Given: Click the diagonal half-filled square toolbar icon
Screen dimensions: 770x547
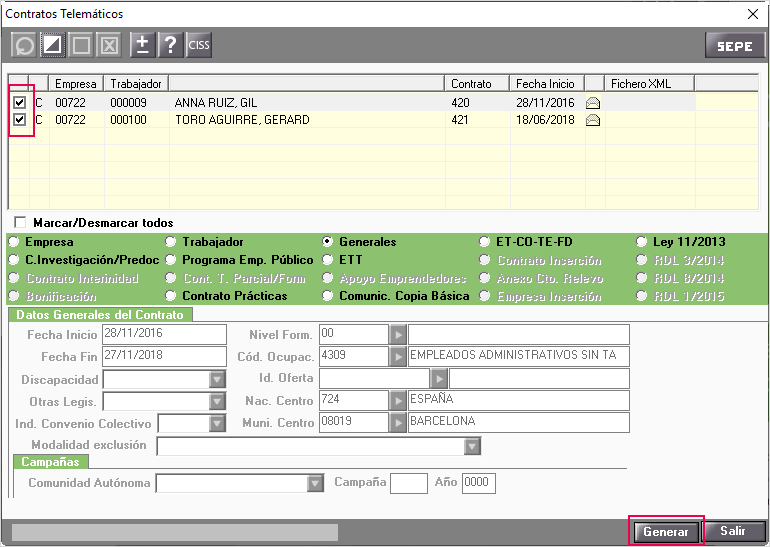Looking at the screenshot, I should (x=53, y=46).
